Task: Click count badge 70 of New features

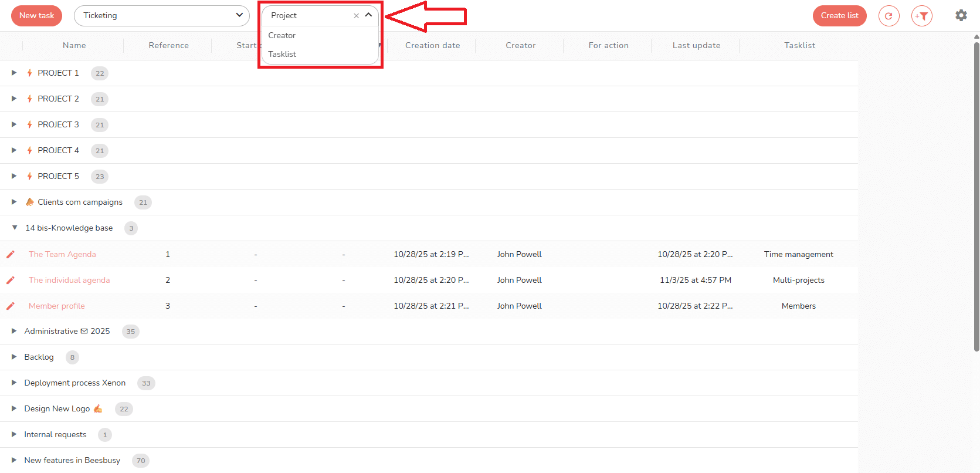Action: click(x=141, y=461)
